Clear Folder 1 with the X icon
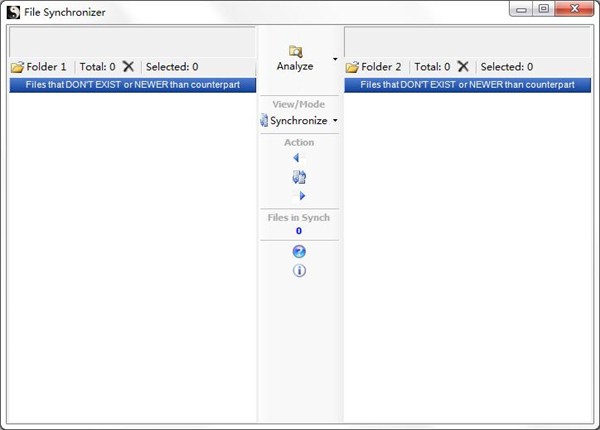The height and width of the screenshot is (430, 600). coord(128,67)
